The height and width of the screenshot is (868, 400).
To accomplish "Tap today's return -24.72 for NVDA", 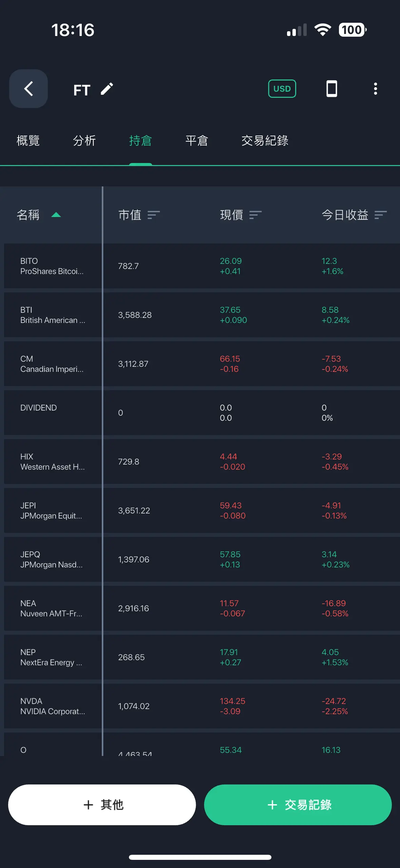I will click(334, 701).
